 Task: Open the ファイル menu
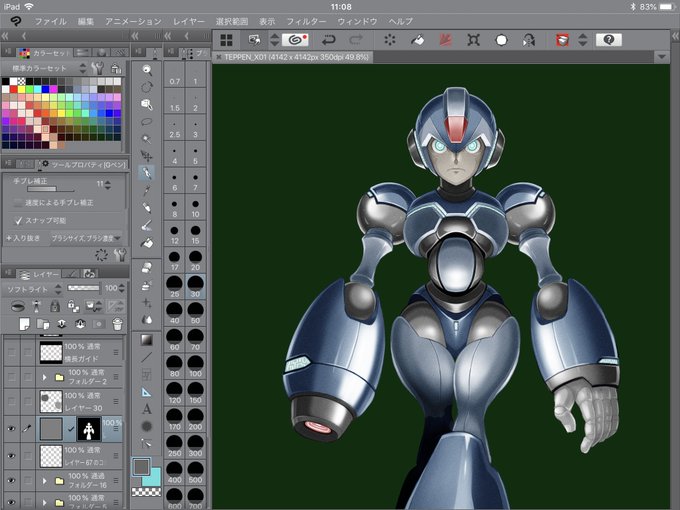51,21
